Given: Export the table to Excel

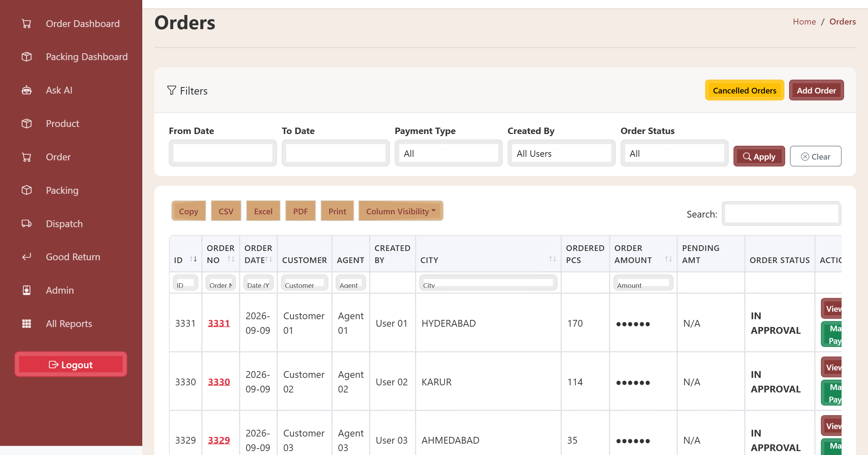Looking at the screenshot, I should point(263,211).
